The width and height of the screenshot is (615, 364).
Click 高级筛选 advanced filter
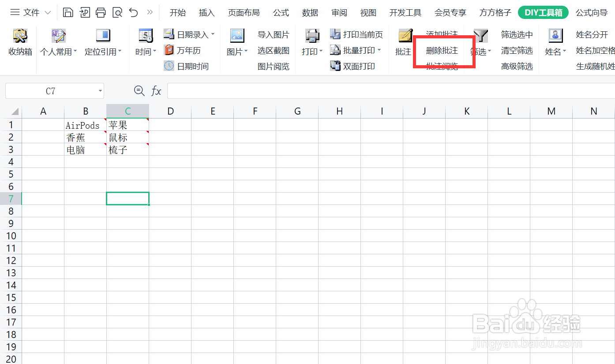pos(517,67)
